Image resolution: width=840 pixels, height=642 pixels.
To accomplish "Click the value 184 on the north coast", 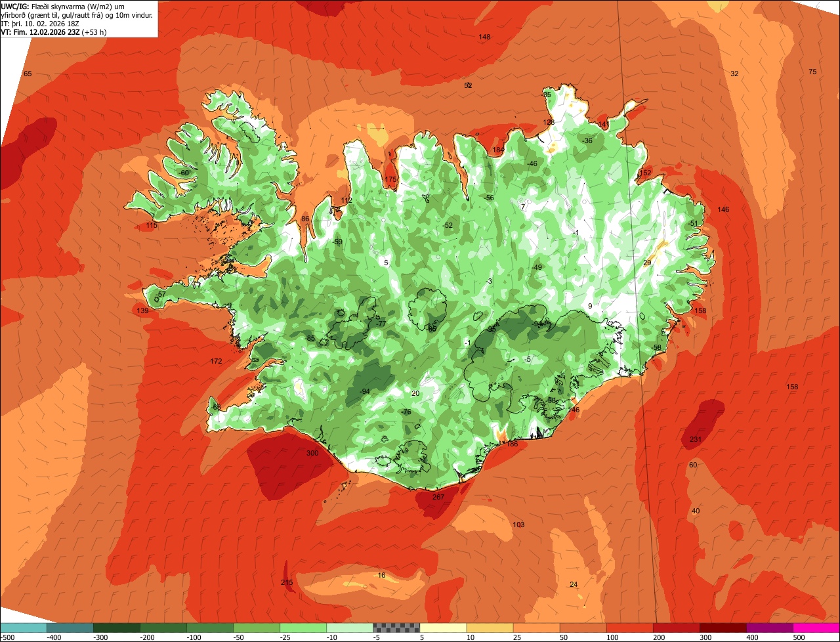I will point(499,150).
